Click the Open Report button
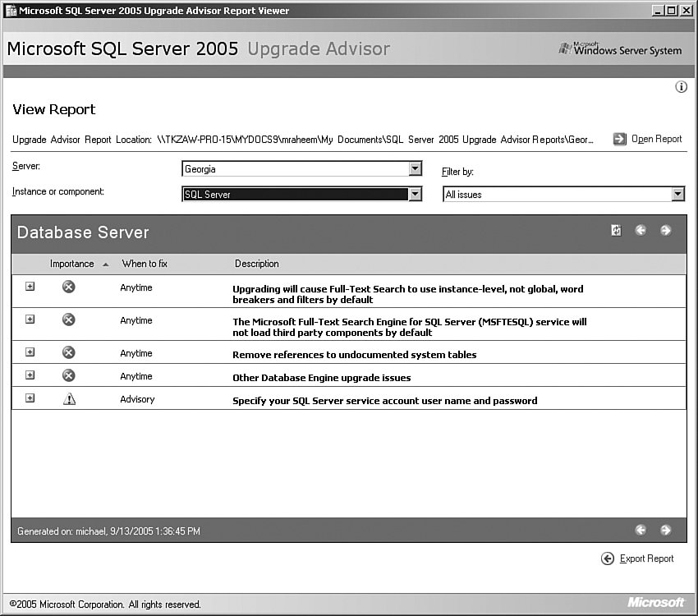Viewport: 698px width, 616px height. tap(648, 140)
